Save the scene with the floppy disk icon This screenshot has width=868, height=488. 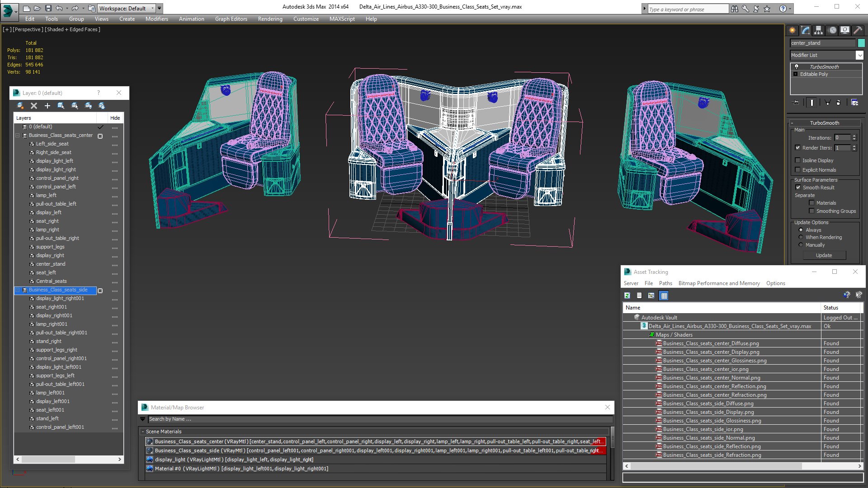click(48, 8)
